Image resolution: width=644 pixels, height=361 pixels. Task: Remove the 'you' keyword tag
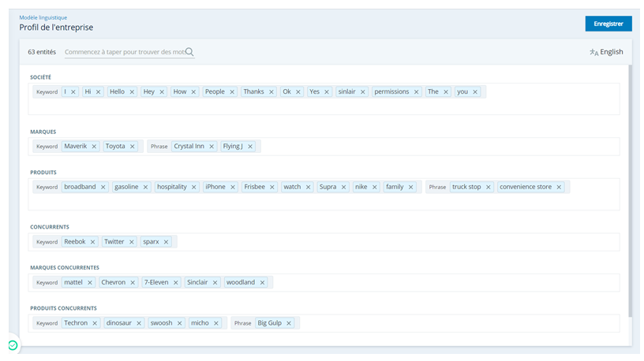point(475,92)
